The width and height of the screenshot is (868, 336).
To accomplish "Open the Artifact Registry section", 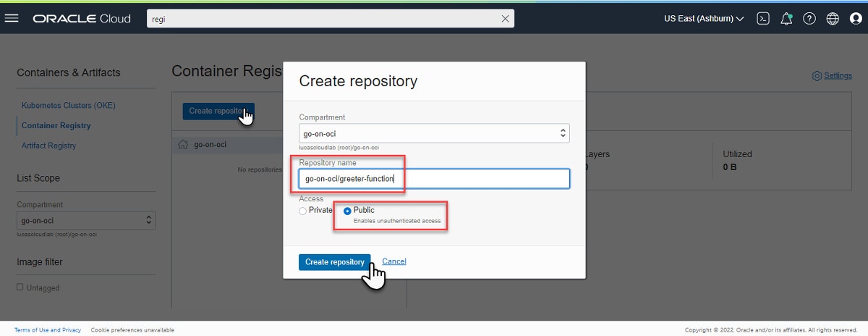I will (48, 146).
